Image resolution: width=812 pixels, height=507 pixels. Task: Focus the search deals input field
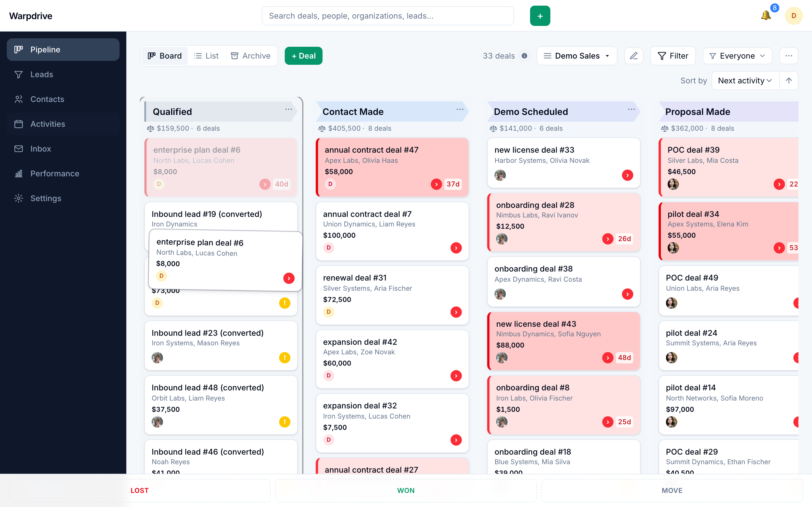(x=388, y=16)
